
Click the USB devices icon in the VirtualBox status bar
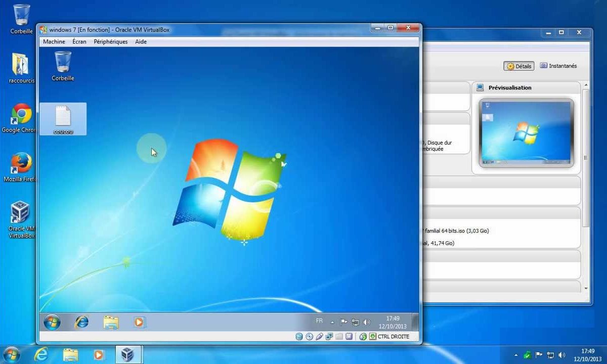tap(319, 336)
